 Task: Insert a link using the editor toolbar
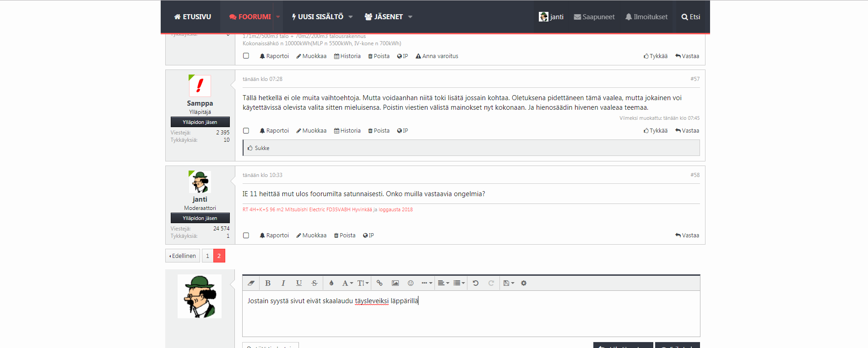[380, 283]
